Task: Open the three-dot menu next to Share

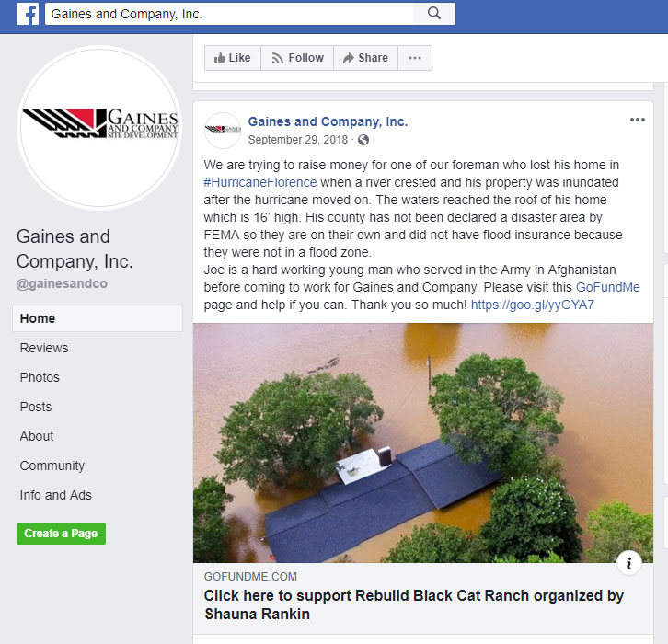Action: pyautogui.click(x=415, y=58)
